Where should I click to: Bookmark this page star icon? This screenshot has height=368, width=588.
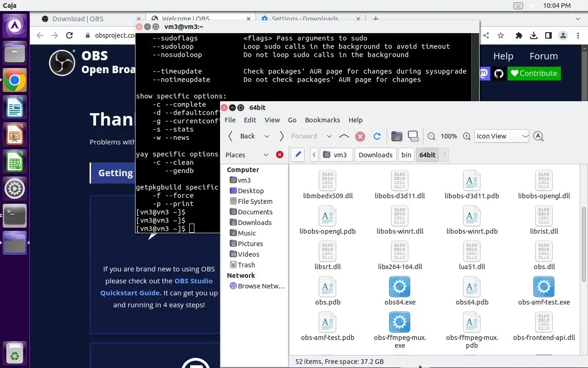coord(501,35)
